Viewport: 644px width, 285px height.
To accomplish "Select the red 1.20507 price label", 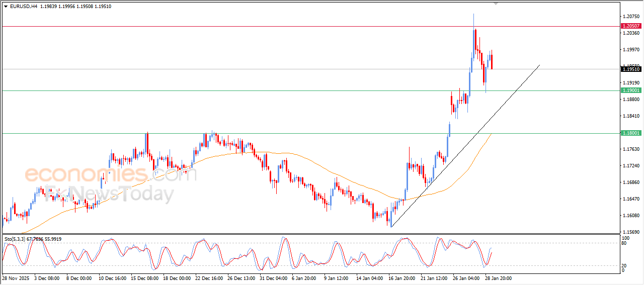I will [631, 26].
